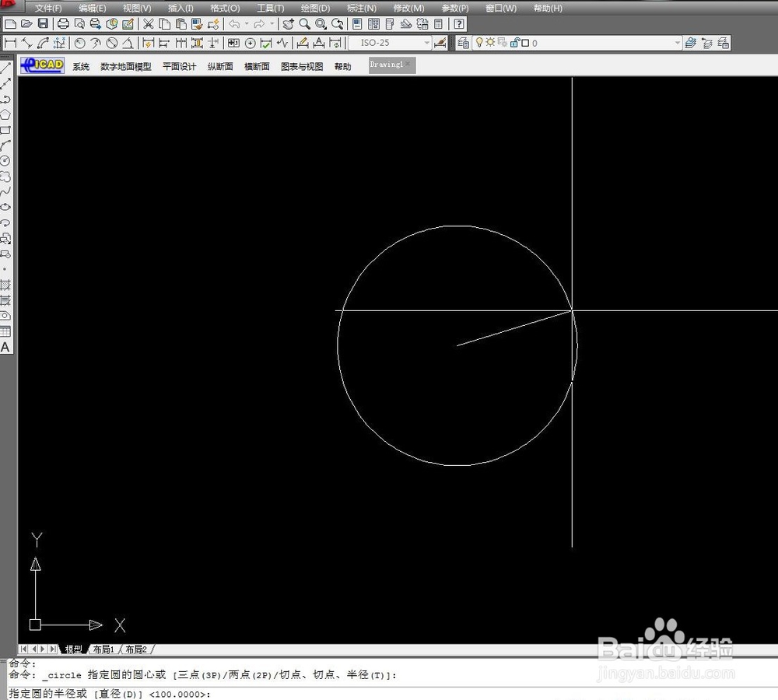Screen dimensions: 778x700
Task: Click the Redo arrow icon
Action: coord(259,24)
